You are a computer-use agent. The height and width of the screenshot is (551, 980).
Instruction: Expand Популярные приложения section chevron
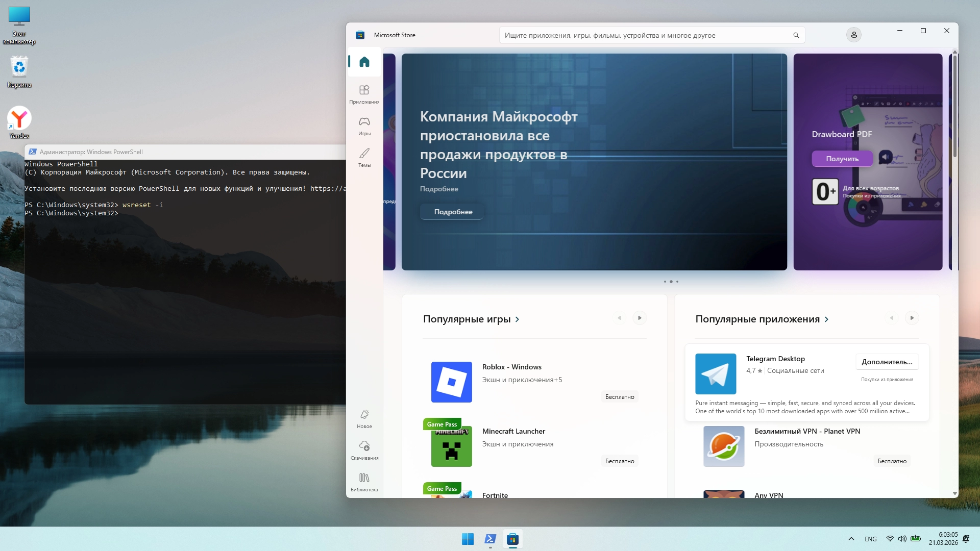(x=826, y=319)
